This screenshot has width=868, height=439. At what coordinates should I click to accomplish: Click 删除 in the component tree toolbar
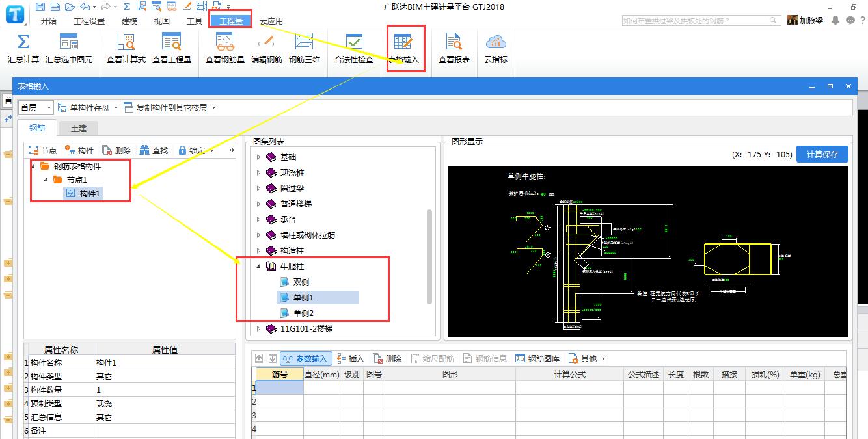(x=116, y=150)
